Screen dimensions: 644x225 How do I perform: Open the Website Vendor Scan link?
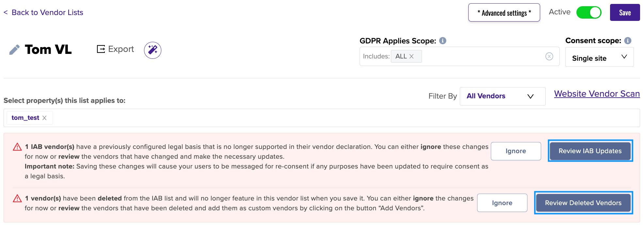coord(597,94)
